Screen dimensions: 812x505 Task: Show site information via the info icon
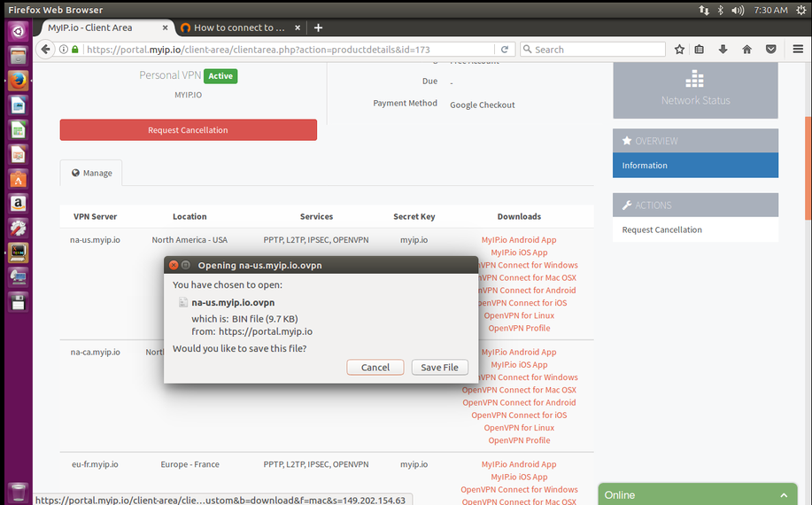(x=63, y=50)
